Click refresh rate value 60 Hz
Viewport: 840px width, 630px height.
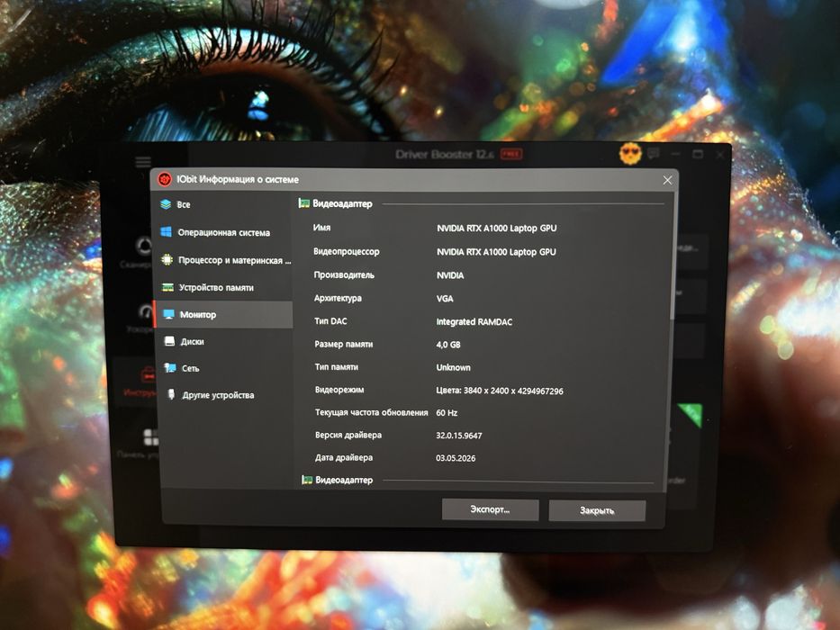tap(447, 412)
